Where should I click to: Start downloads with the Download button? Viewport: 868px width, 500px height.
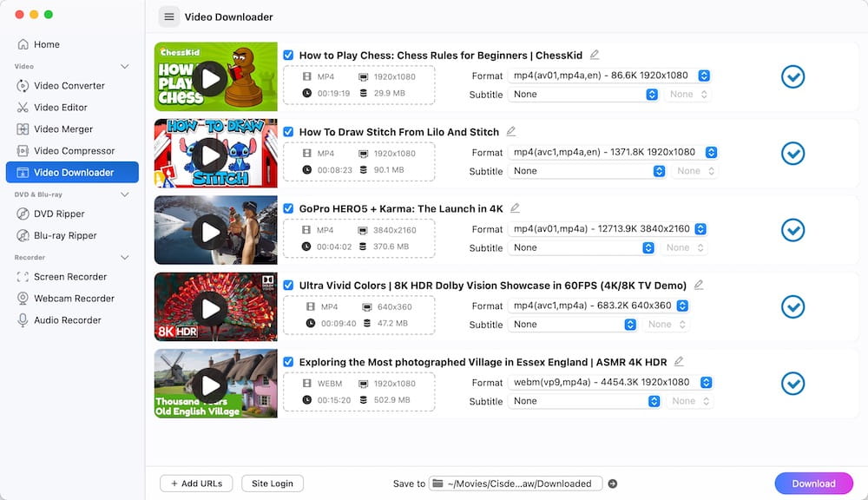(813, 484)
